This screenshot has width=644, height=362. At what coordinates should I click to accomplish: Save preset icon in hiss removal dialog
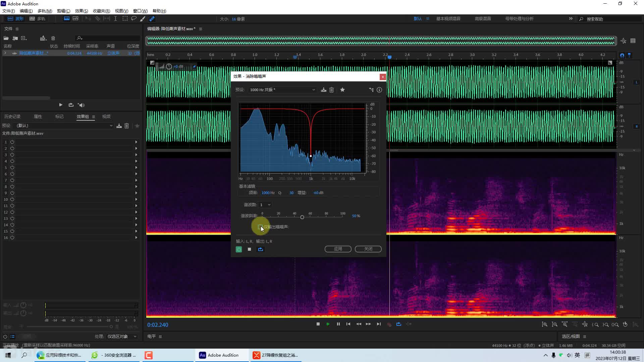coord(323,90)
